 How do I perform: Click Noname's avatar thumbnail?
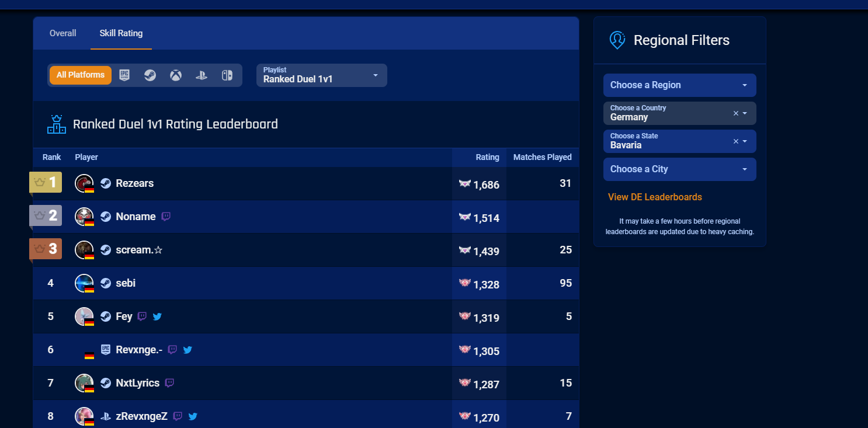click(x=84, y=217)
